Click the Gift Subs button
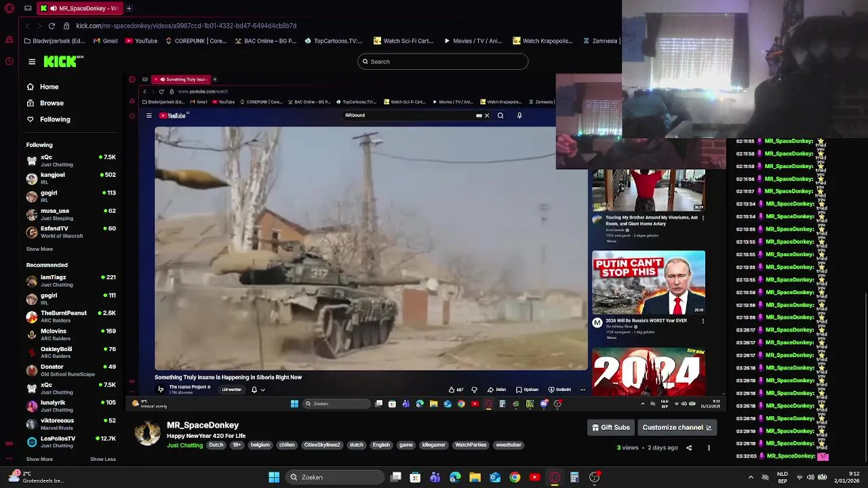 [x=611, y=428]
